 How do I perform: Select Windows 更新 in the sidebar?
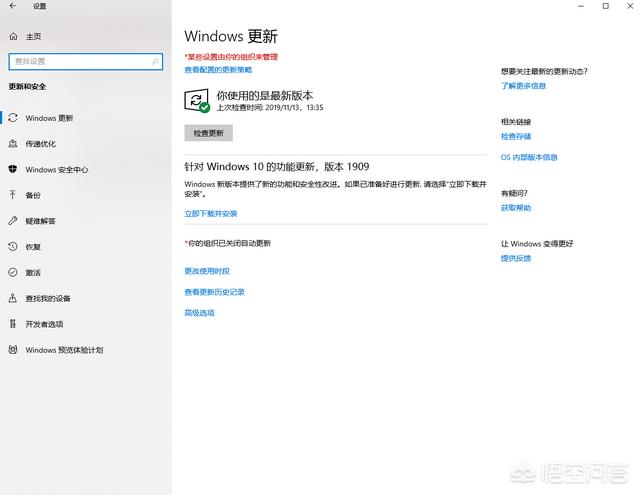pyautogui.click(x=86, y=118)
